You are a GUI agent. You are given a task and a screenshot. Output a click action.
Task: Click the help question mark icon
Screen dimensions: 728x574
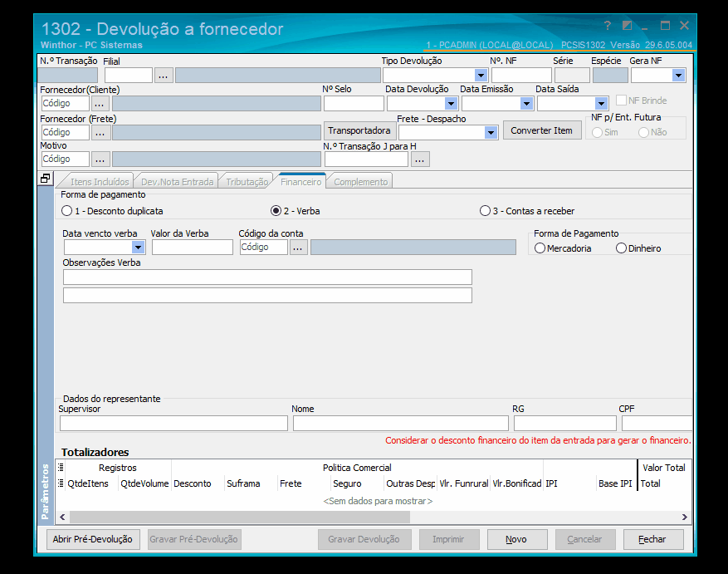click(608, 26)
